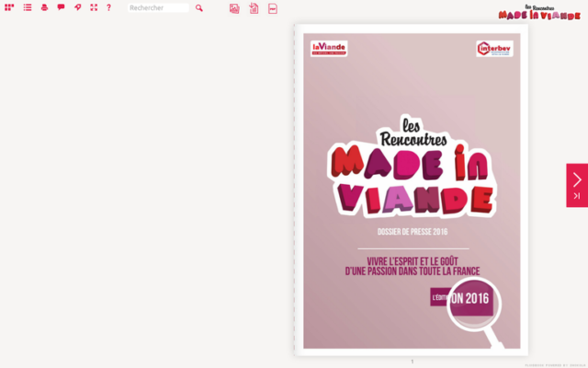This screenshot has height=368, width=588.
Task: Click in the Rechercher search field
Action: point(158,8)
